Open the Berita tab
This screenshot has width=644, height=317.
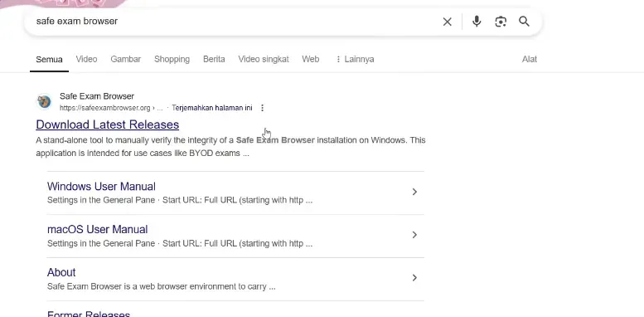pyautogui.click(x=214, y=59)
